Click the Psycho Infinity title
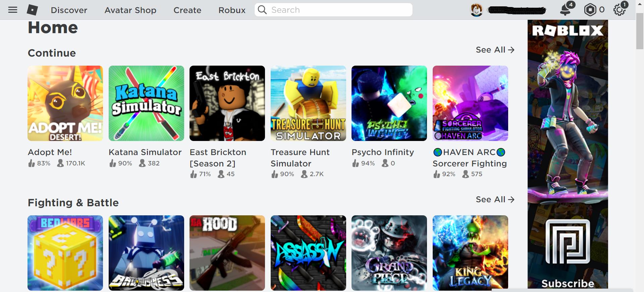 pos(383,152)
